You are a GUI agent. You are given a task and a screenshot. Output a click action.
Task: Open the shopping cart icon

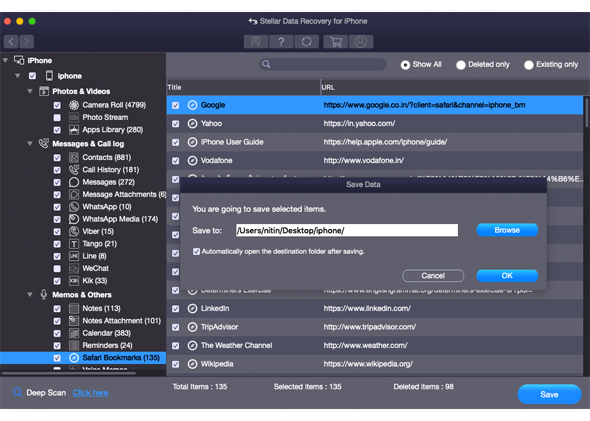pyautogui.click(x=336, y=41)
